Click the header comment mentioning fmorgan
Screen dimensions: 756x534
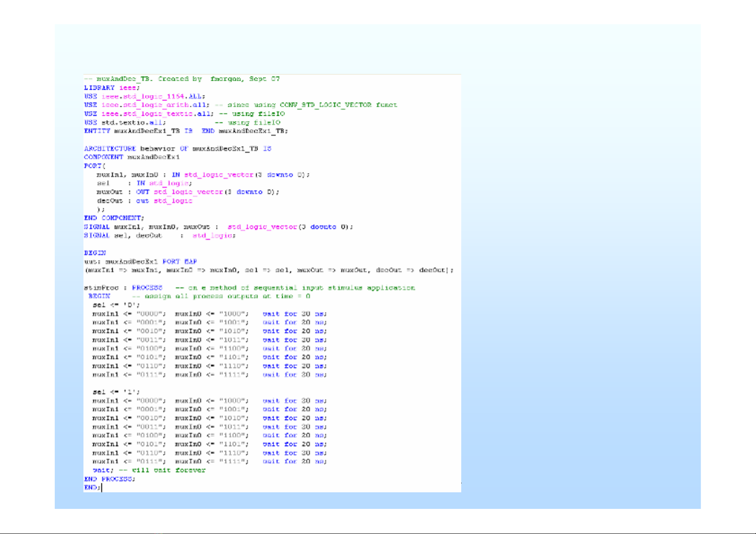(182, 79)
